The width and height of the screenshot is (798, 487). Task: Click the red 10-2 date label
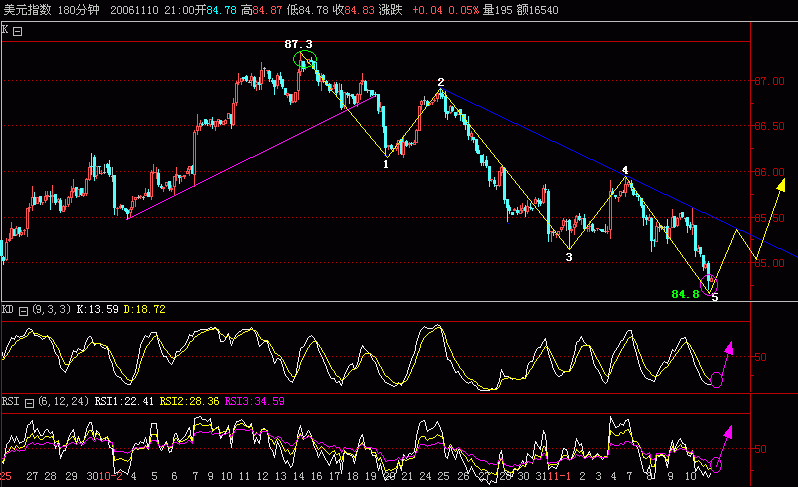tap(111, 476)
